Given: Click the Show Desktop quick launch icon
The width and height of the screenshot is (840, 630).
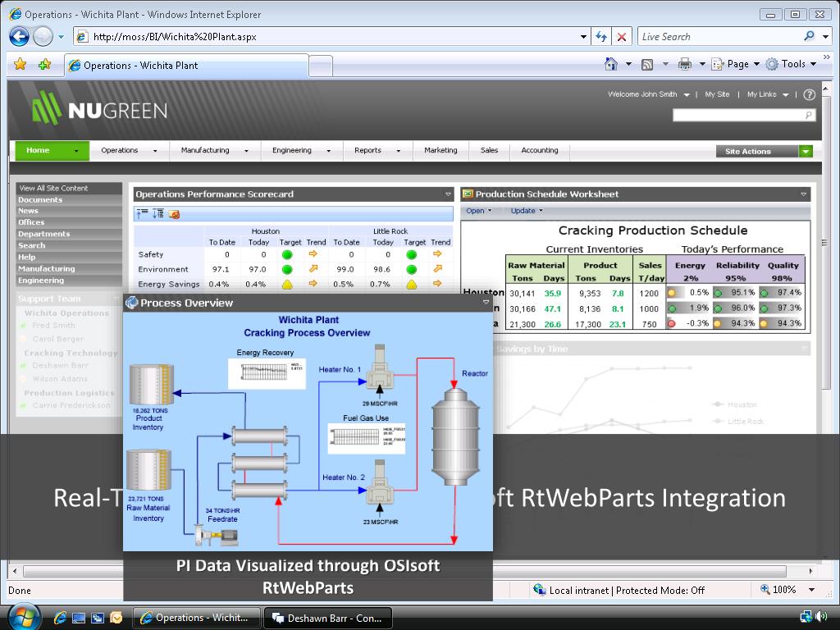Looking at the screenshot, I should (79, 618).
